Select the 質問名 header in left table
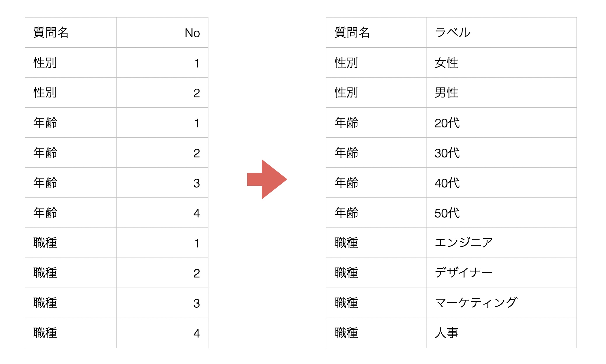 pos(71,32)
